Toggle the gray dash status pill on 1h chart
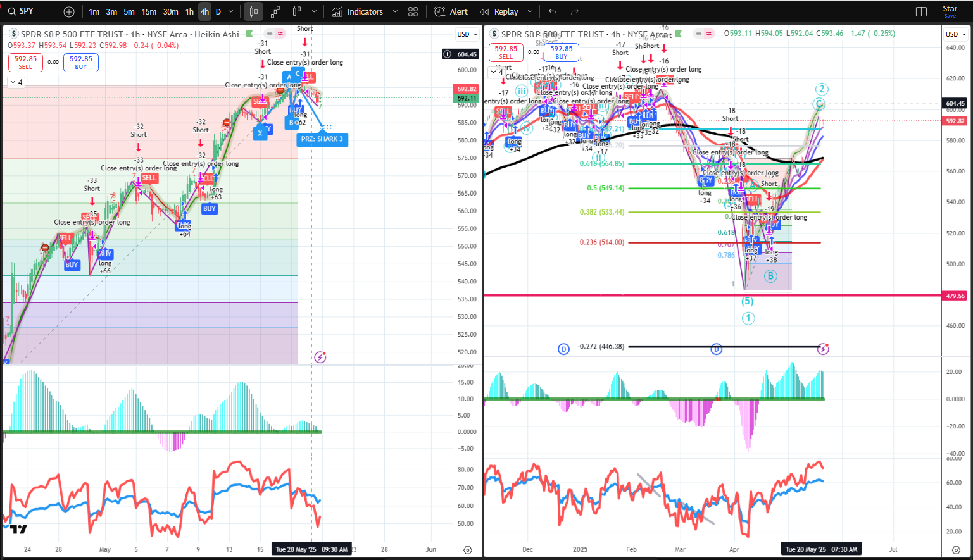 coord(270,34)
